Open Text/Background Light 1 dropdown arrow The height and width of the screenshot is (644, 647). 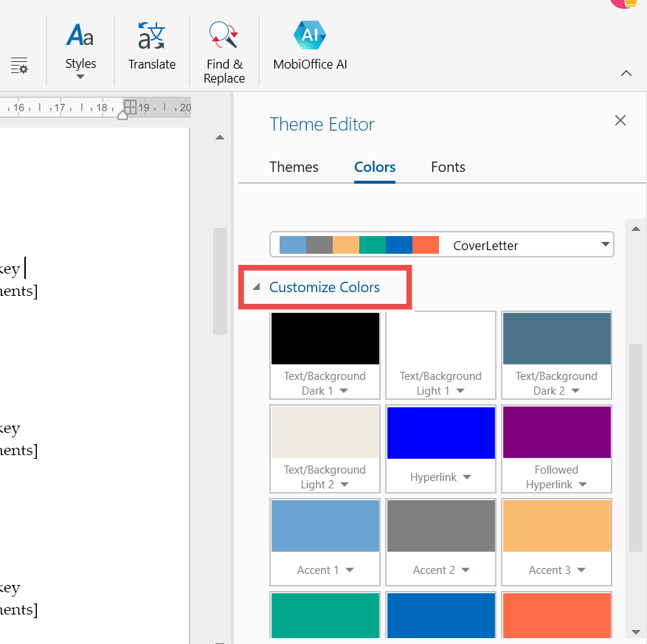click(x=460, y=391)
